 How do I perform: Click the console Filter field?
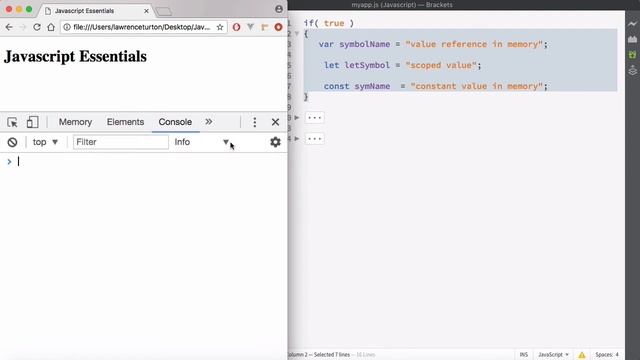click(120, 142)
